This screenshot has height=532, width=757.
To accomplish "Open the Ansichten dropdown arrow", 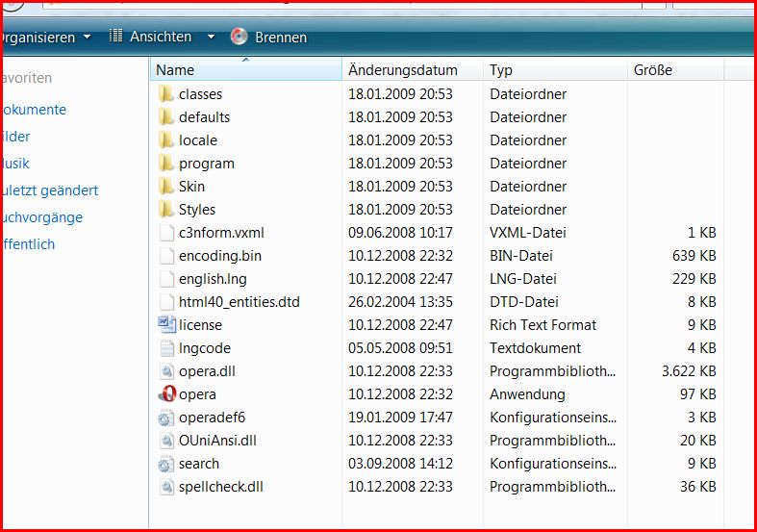I will [211, 37].
